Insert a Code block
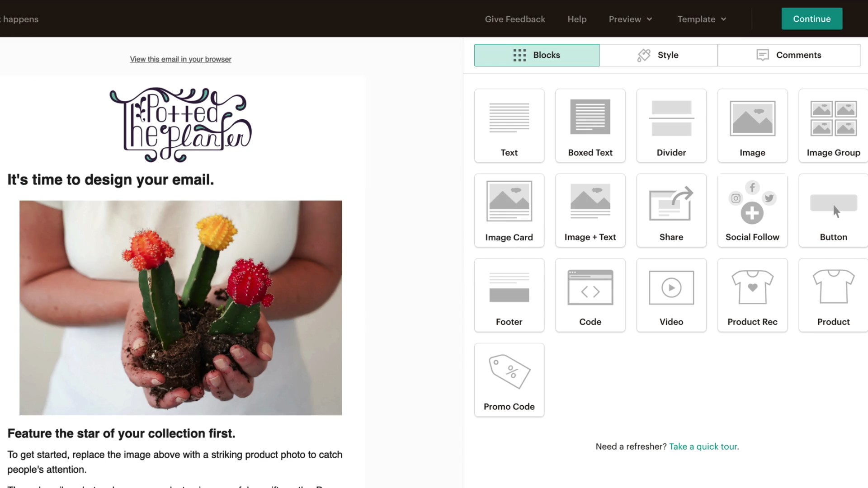 (590, 295)
